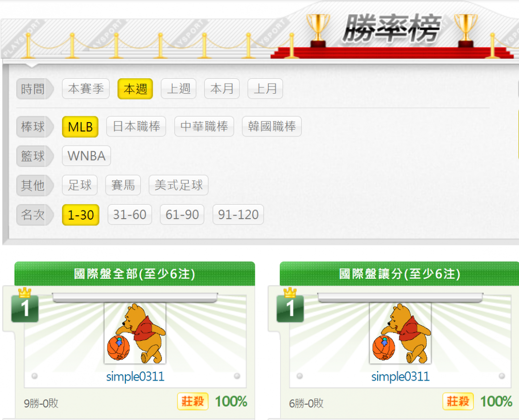The width and height of the screenshot is (519, 420).
Task: Show ranks 1-30
Action: pyautogui.click(x=81, y=215)
